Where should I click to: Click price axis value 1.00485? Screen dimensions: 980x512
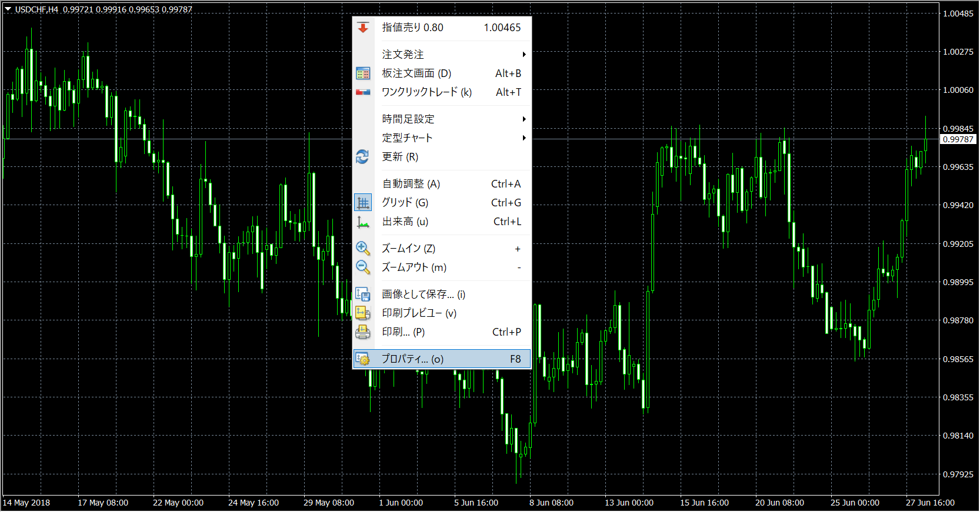[x=958, y=14]
